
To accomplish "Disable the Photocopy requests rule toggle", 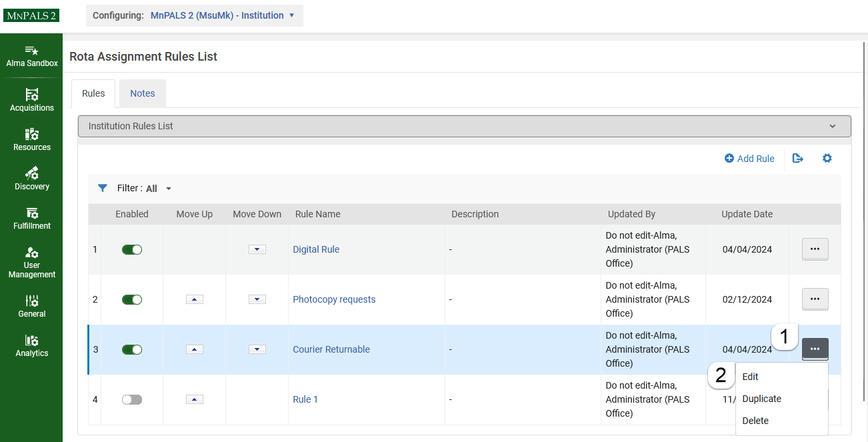I will pos(132,299).
